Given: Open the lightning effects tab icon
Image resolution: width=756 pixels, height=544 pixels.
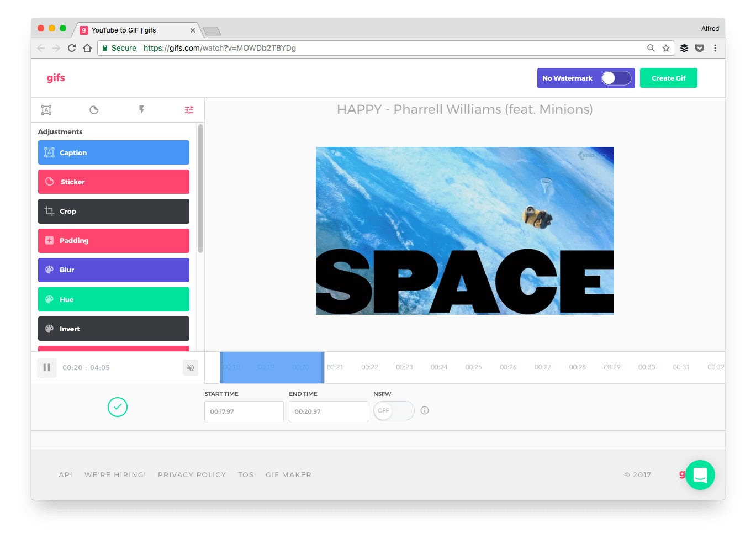Looking at the screenshot, I should tap(141, 110).
